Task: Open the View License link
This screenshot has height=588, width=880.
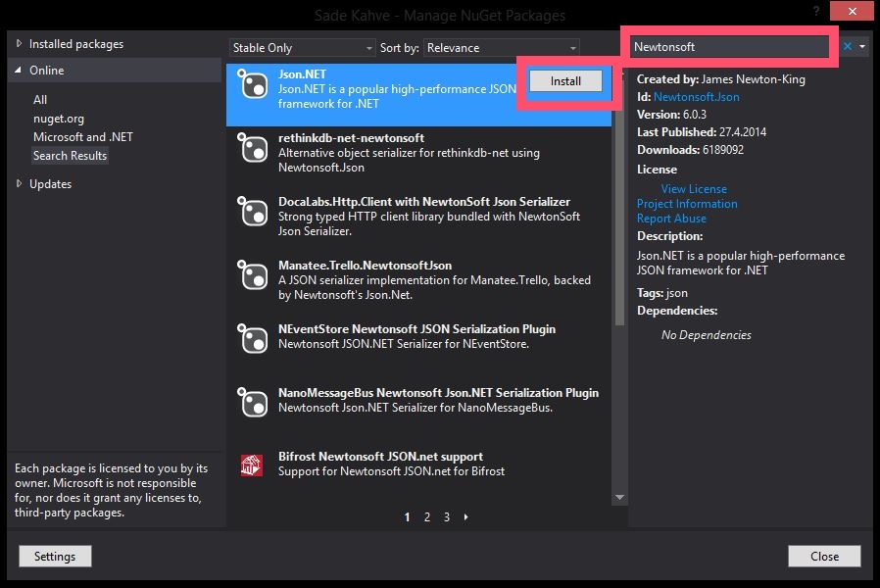Action: [694, 188]
